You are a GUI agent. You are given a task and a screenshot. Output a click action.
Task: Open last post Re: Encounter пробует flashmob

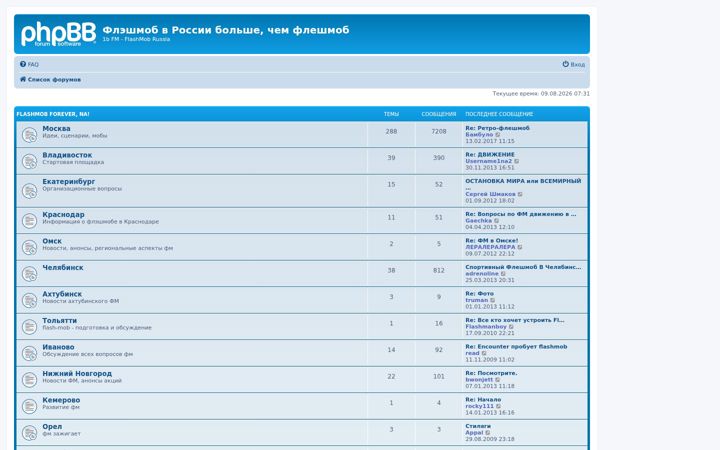click(x=517, y=347)
